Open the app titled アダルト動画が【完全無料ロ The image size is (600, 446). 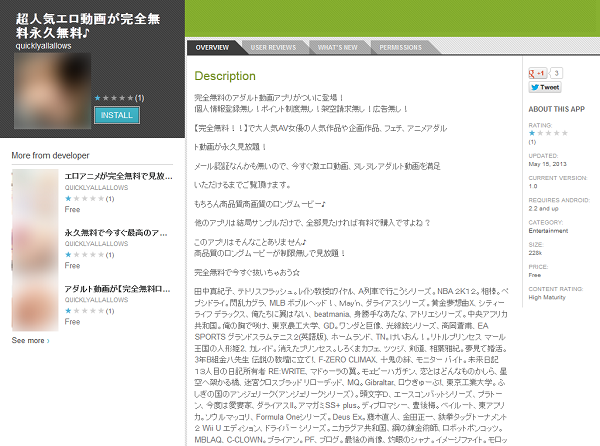click(x=117, y=289)
